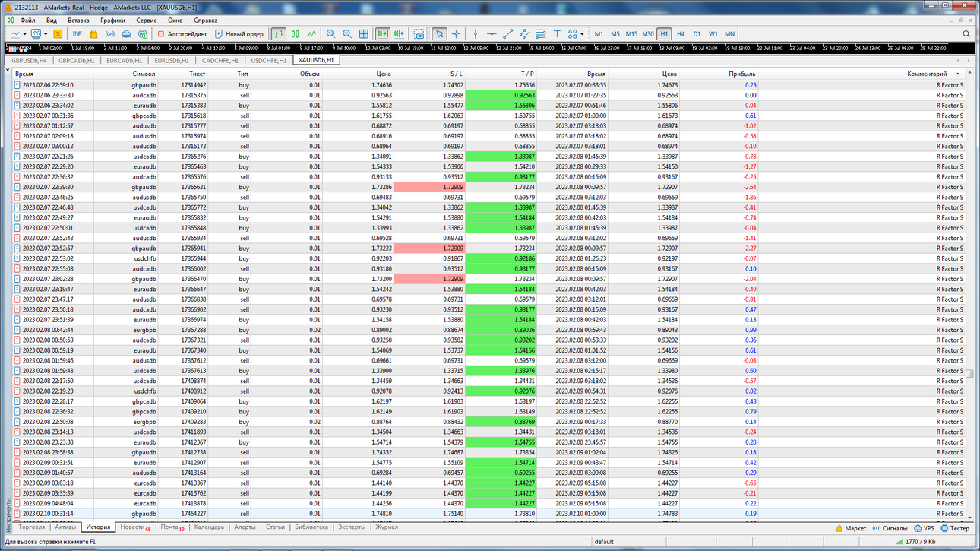Select the Fibonacci Retracement tool
980x551 pixels.
[x=541, y=34]
